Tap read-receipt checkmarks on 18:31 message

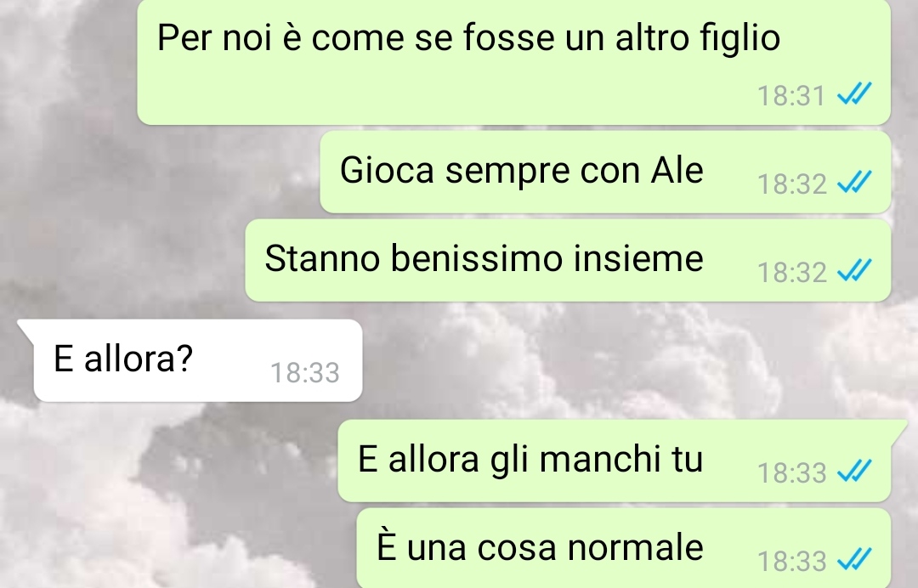point(854,93)
